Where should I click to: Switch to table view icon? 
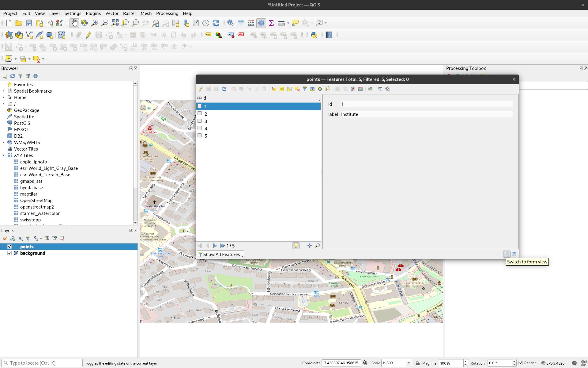click(x=514, y=254)
